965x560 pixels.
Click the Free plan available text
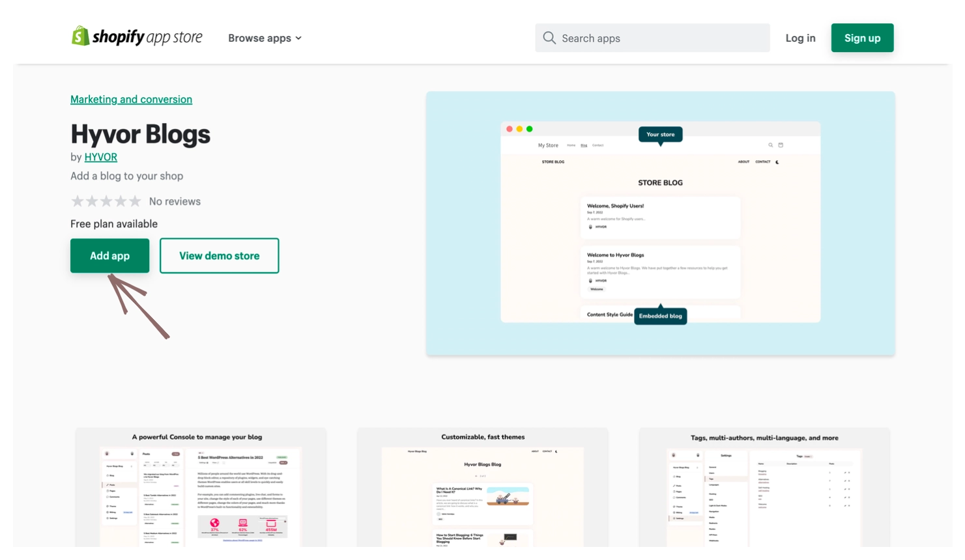[x=114, y=224]
